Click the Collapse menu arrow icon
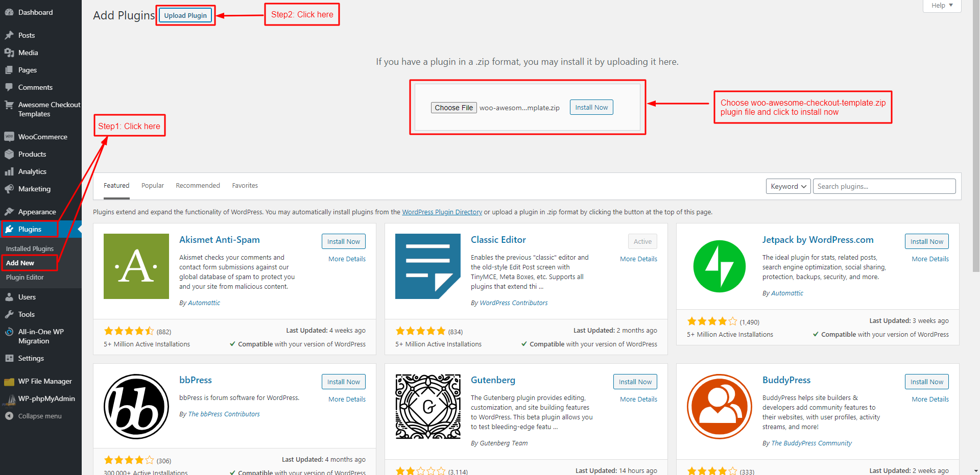The height and width of the screenshot is (475, 980). 9,416
